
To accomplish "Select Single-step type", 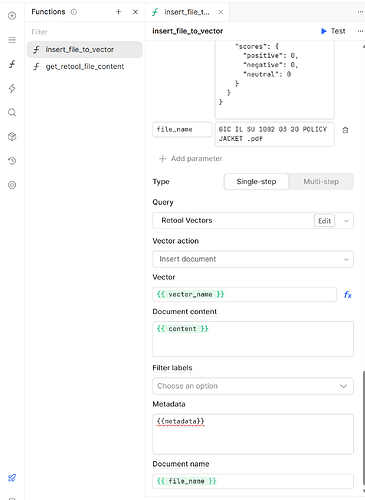I will [x=256, y=182].
